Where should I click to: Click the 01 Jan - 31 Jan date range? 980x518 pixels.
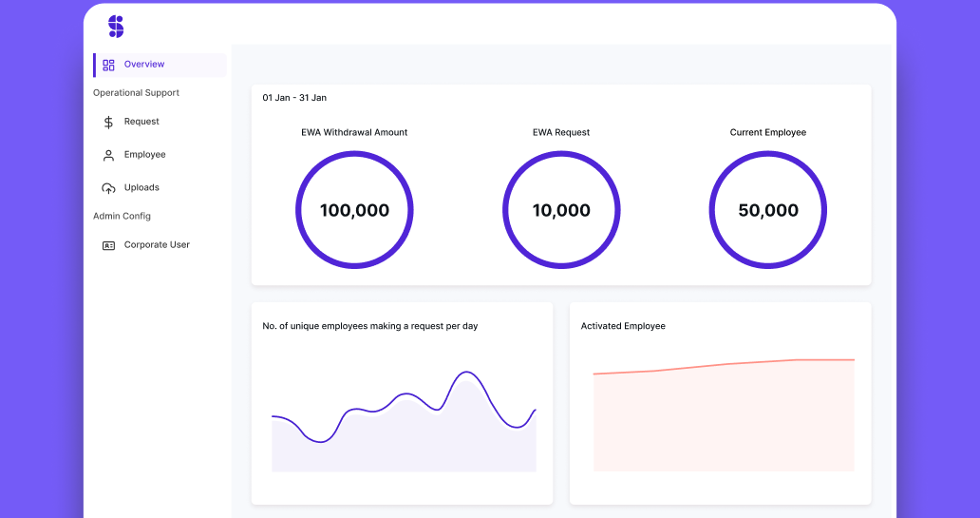(x=294, y=98)
